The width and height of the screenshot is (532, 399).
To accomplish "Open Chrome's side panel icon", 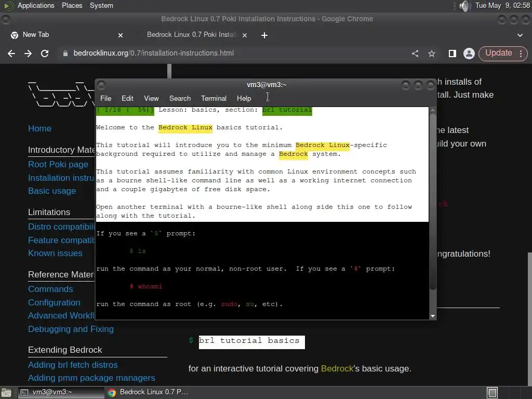I will (453, 54).
